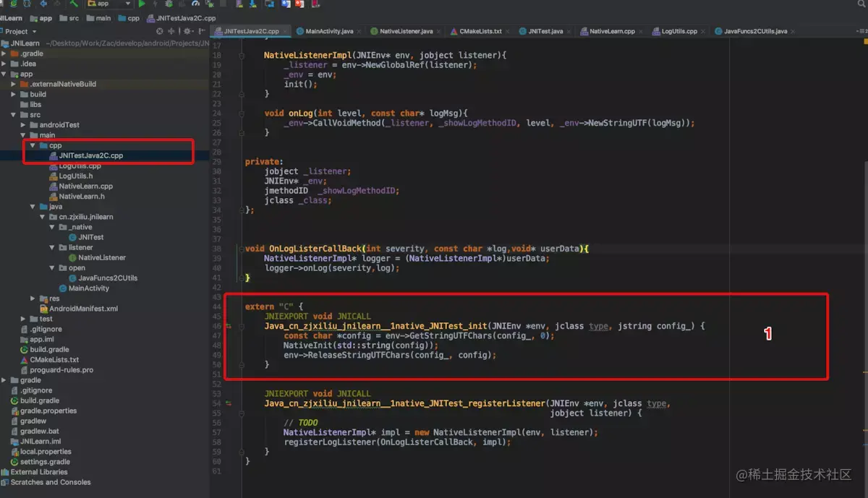The image size is (868, 498).
Task: Close the MainActivity.java tab
Action: (x=359, y=31)
